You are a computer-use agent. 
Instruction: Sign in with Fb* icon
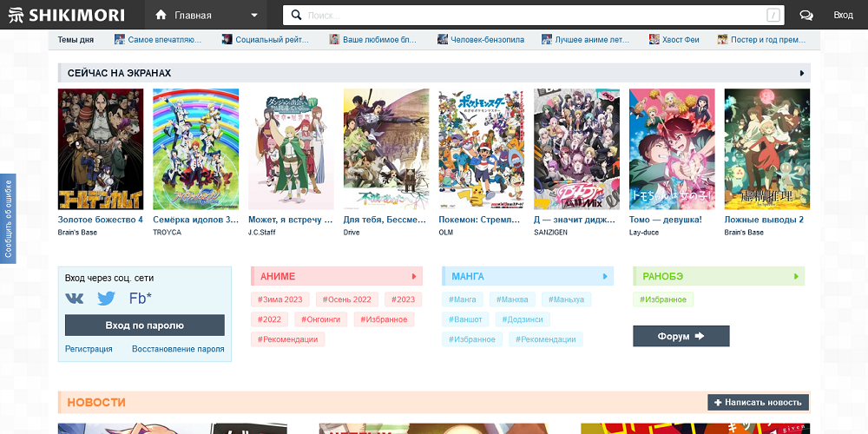click(140, 299)
